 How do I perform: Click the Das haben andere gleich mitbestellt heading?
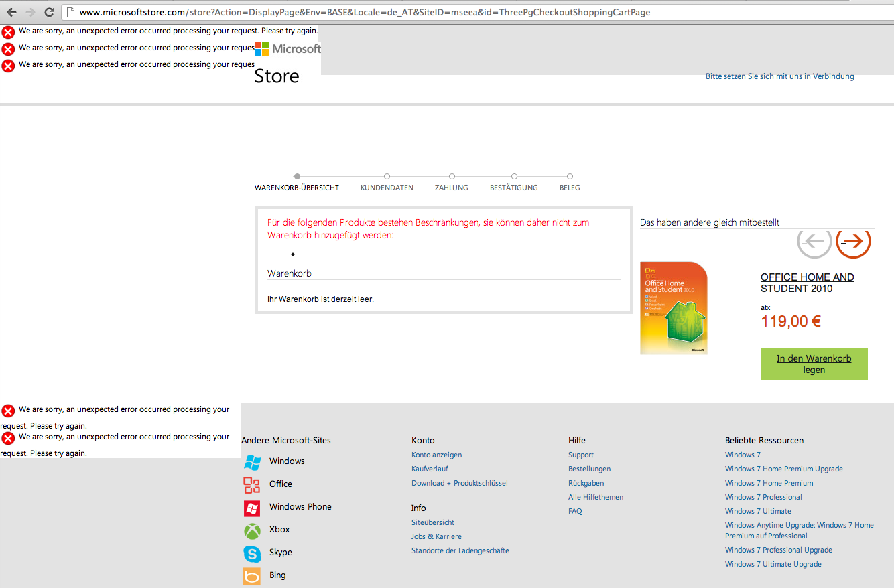click(x=710, y=222)
